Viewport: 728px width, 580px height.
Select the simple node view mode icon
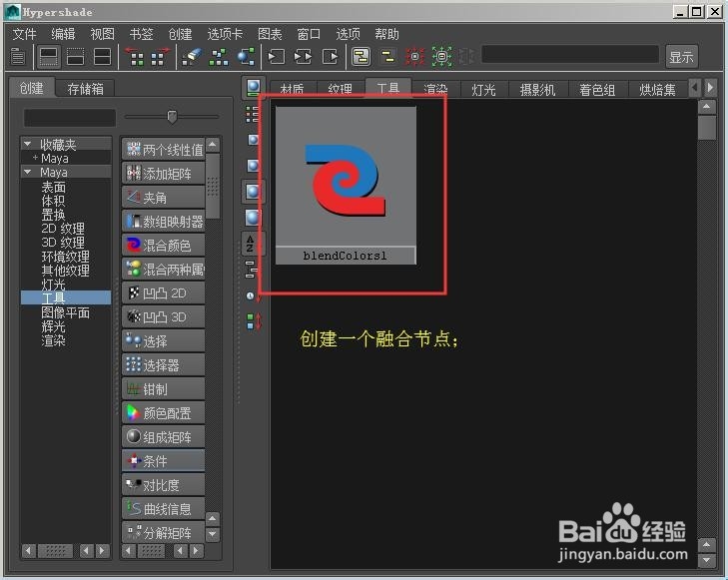click(387, 57)
